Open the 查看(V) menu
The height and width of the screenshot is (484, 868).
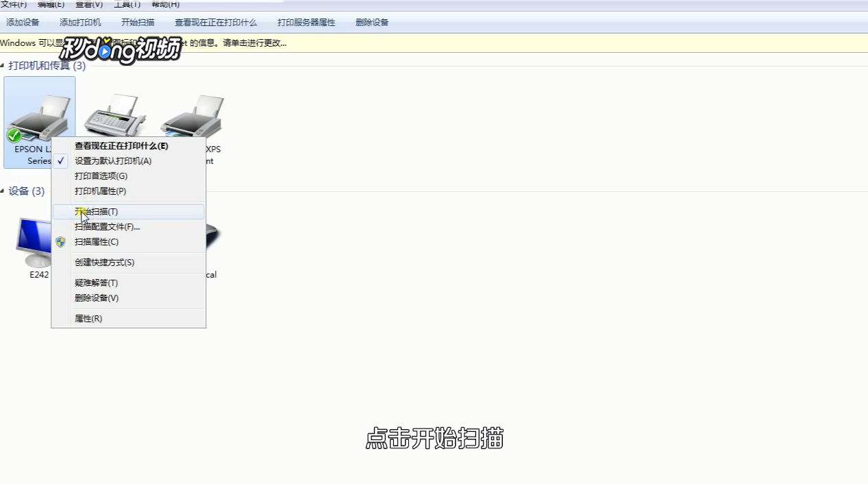coord(89,4)
